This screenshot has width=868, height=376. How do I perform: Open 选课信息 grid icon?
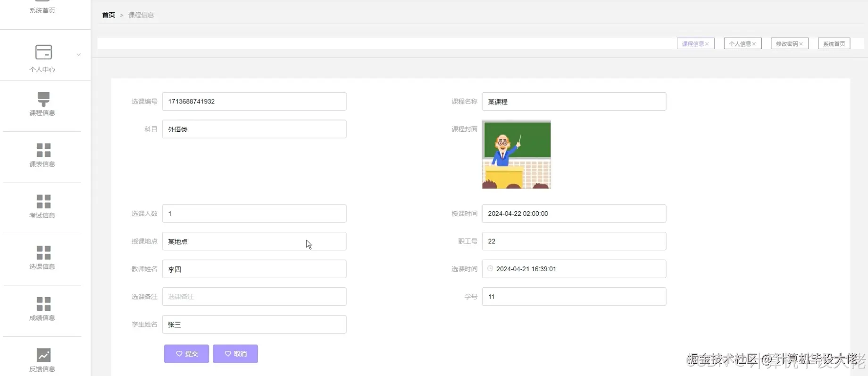[43, 253]
